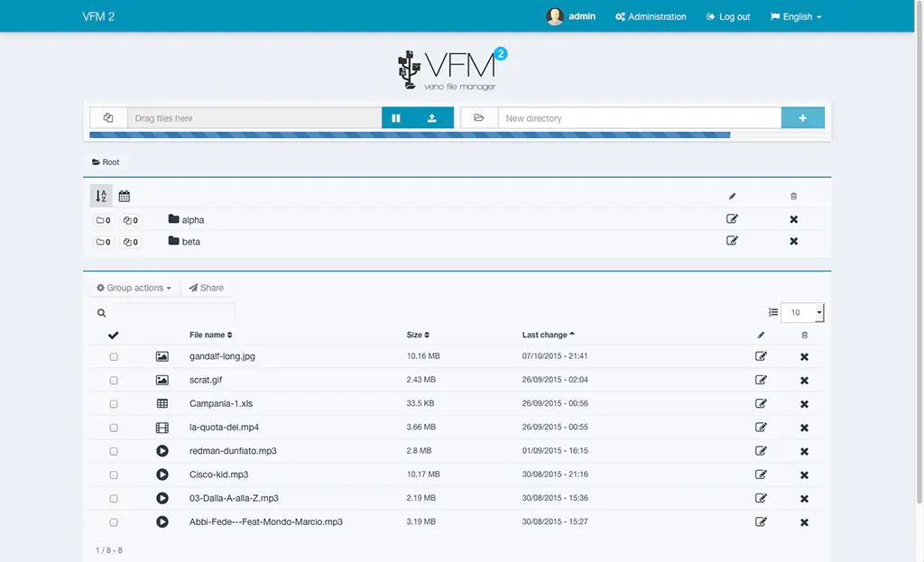Check the box next to Cisco-kid.mp3
Viewport: 924px width, 562px height.
click(114, 474)
